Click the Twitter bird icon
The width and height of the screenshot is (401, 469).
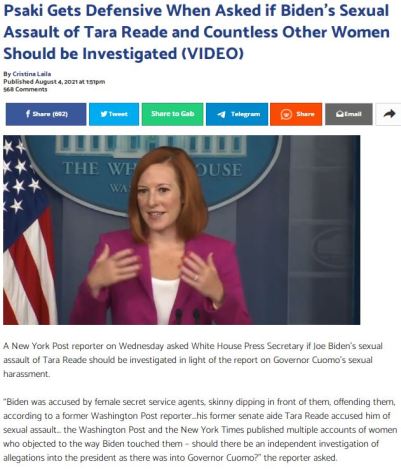point(104,114)
